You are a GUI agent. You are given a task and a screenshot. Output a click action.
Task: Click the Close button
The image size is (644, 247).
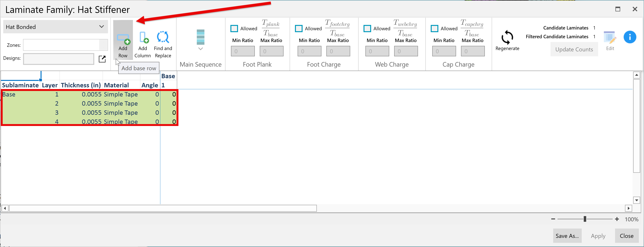[x=626, y=236]
